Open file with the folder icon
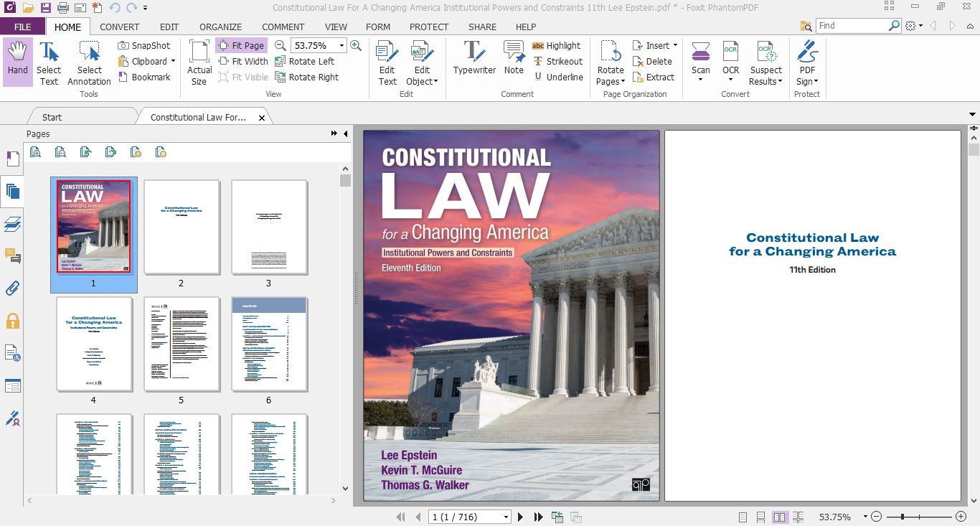This screenshot has height=526, width=980. (x=28, y=8)
